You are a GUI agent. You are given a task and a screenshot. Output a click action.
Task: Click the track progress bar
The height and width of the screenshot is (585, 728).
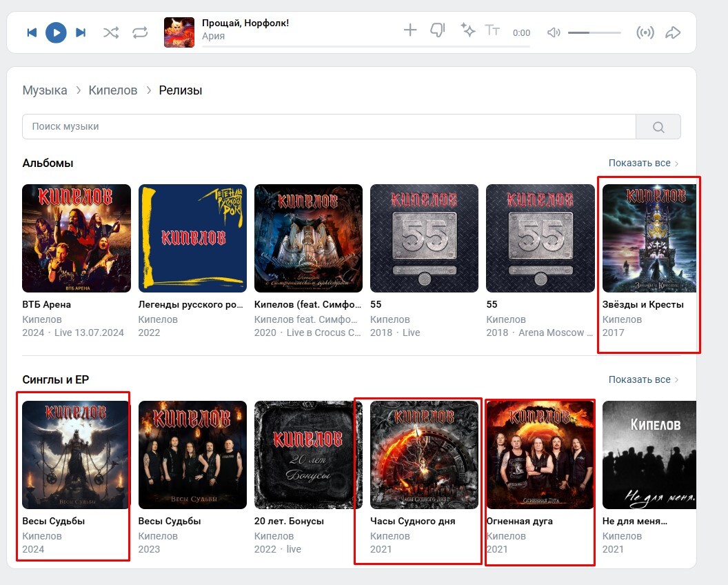[x=366, y=46]
